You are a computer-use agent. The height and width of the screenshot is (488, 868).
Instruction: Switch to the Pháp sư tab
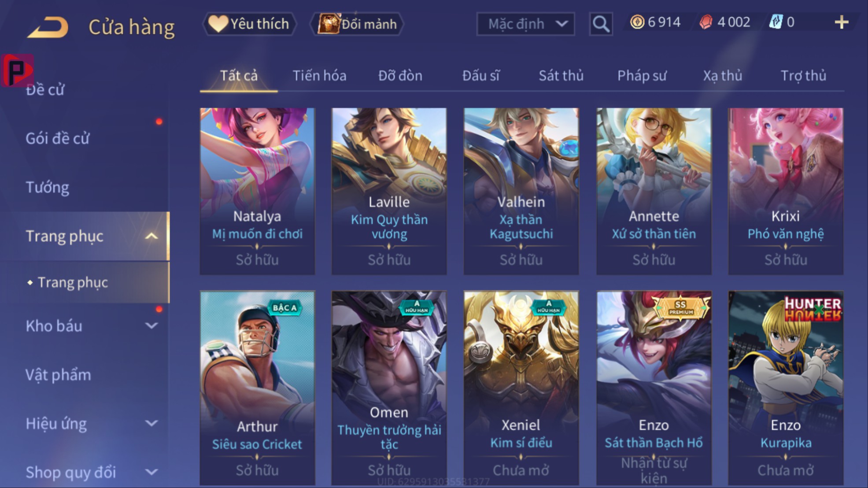(x=642, y=76)
